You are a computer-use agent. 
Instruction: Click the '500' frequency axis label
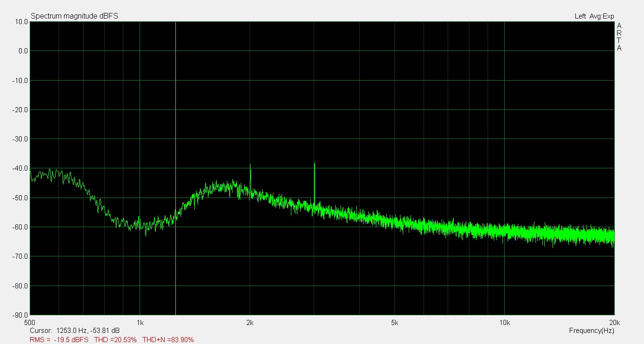pyautogui.click(x=30, y=322)
